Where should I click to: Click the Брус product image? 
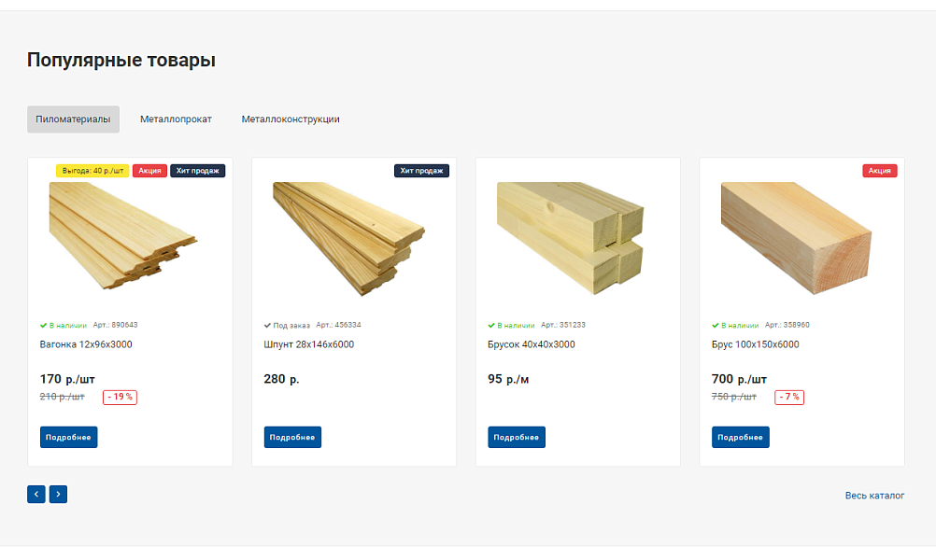click(796, 238)
